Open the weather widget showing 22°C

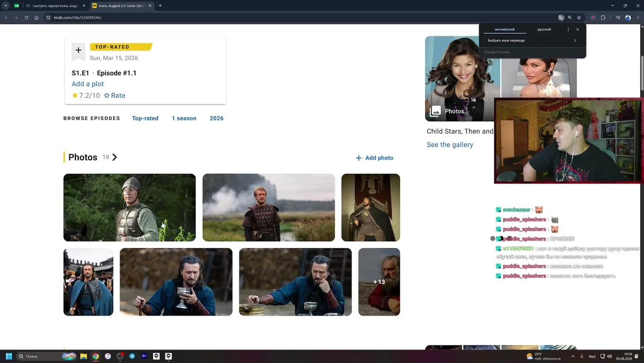(544, 356)
